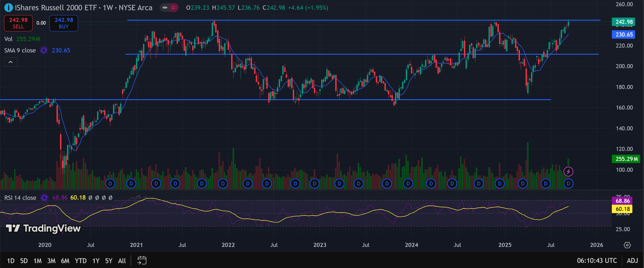Select the 5Y time range
This screenshot has width=644, height=268.
[109, 261]
